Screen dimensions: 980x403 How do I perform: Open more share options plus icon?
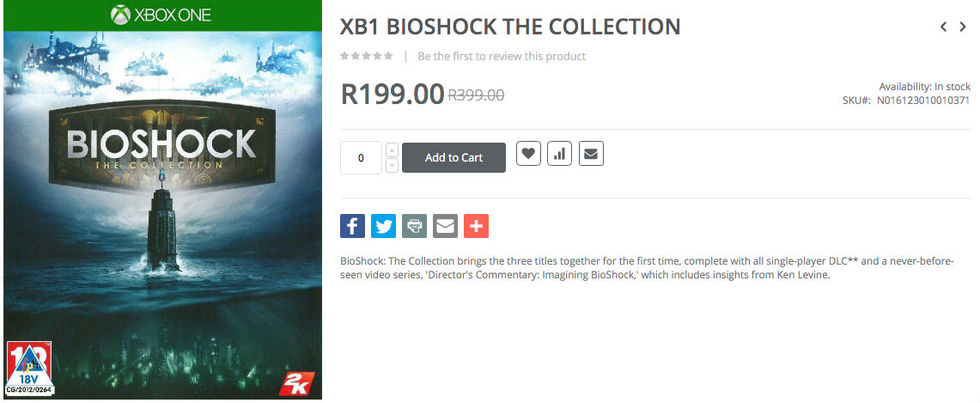476,226
